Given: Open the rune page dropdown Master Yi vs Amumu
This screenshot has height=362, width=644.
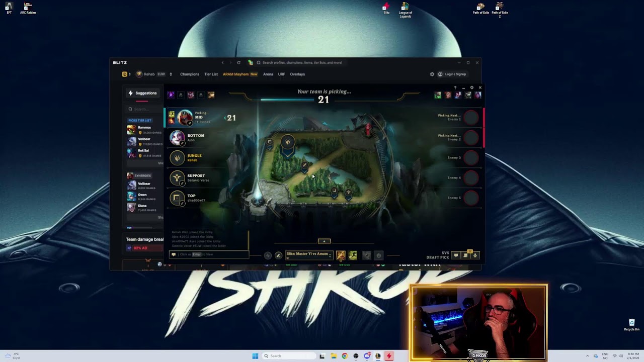Looking at the screenshot, I should point(309,255).
